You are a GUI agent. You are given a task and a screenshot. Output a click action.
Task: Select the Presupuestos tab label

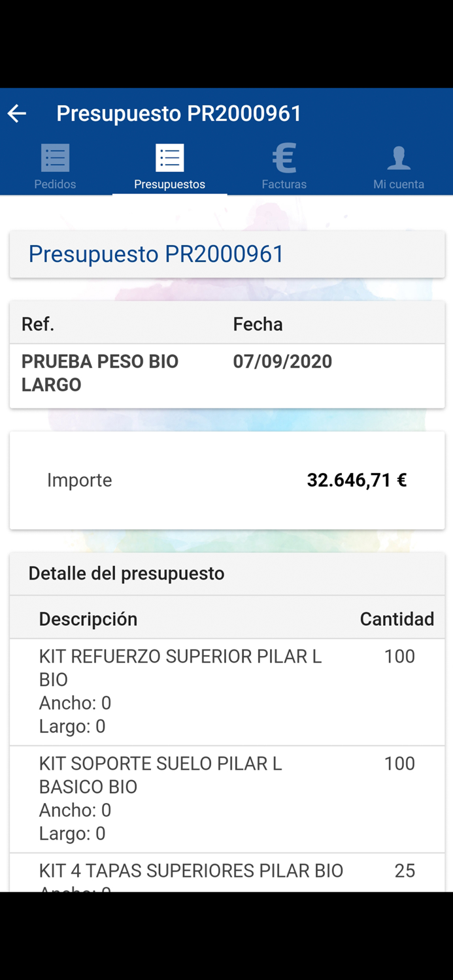click(x=169, y=184)
